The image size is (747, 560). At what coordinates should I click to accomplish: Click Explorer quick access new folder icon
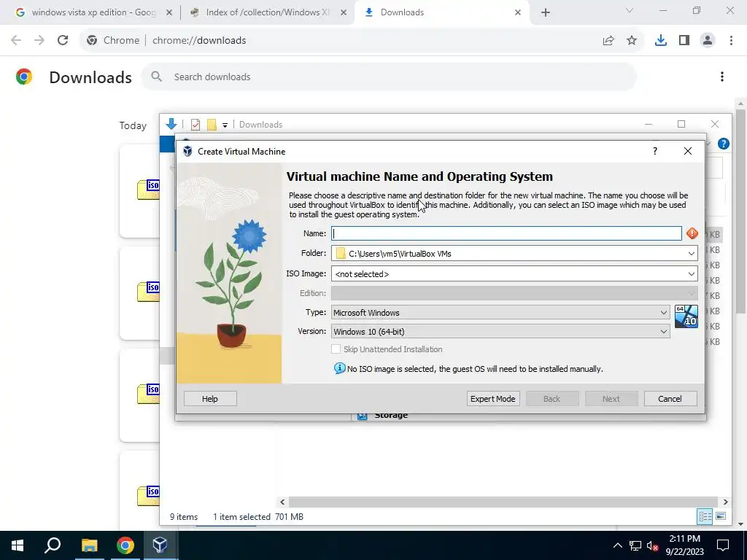click(x=212, y=125)
